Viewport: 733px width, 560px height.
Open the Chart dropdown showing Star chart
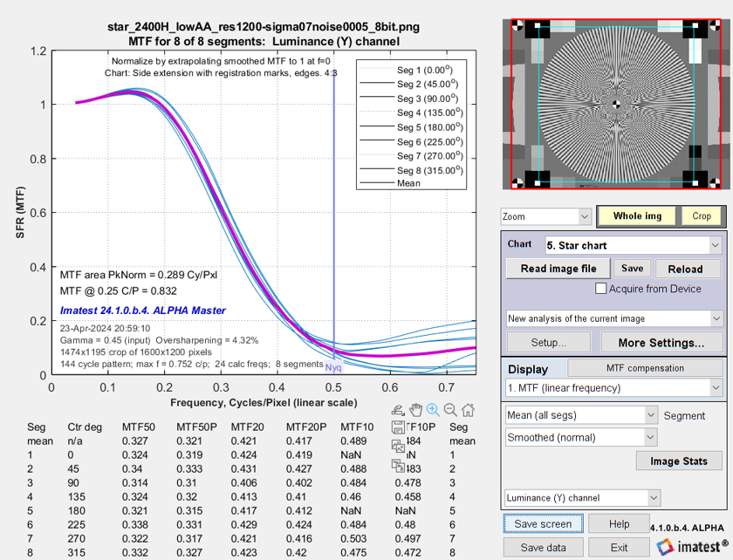[x=634, y=245]
